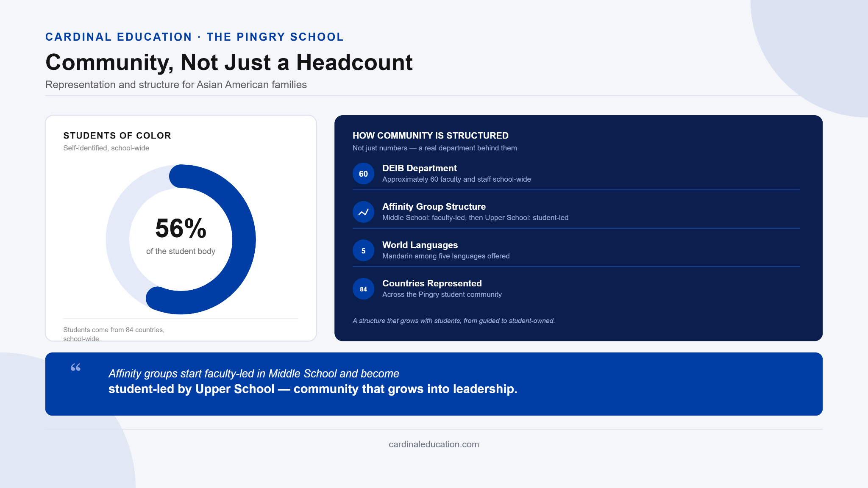Screen dimensions: 868x488
Task: Click 'Not just numbers' subheading text
Action: coord(434,148)
